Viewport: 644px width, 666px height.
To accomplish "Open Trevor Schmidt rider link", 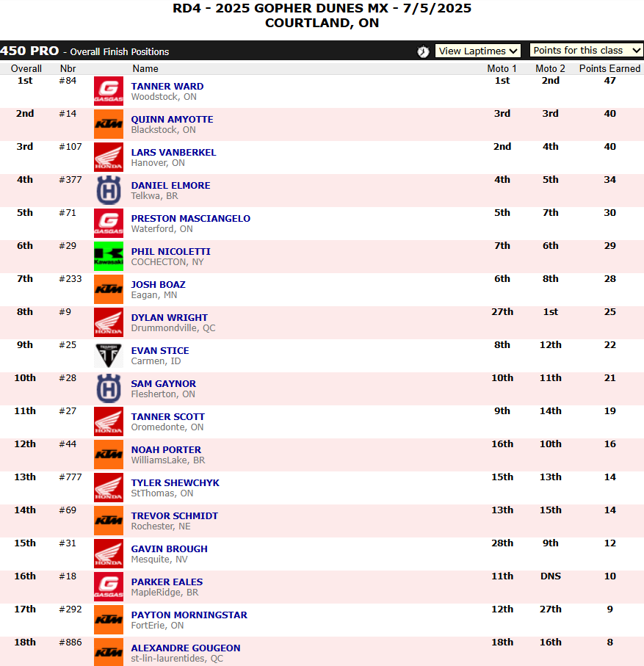I will [x=175, y=516].
